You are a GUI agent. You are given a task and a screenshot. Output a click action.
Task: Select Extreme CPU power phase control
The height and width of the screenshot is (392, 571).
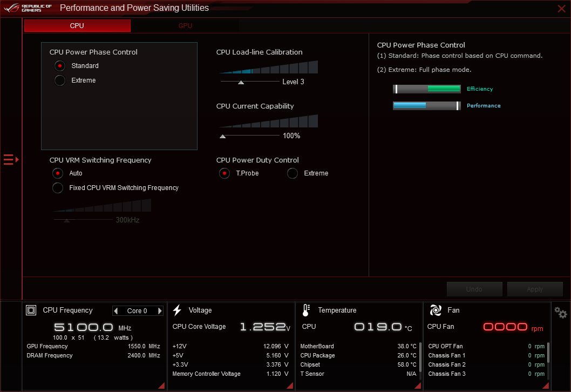(x=60, y=80)
